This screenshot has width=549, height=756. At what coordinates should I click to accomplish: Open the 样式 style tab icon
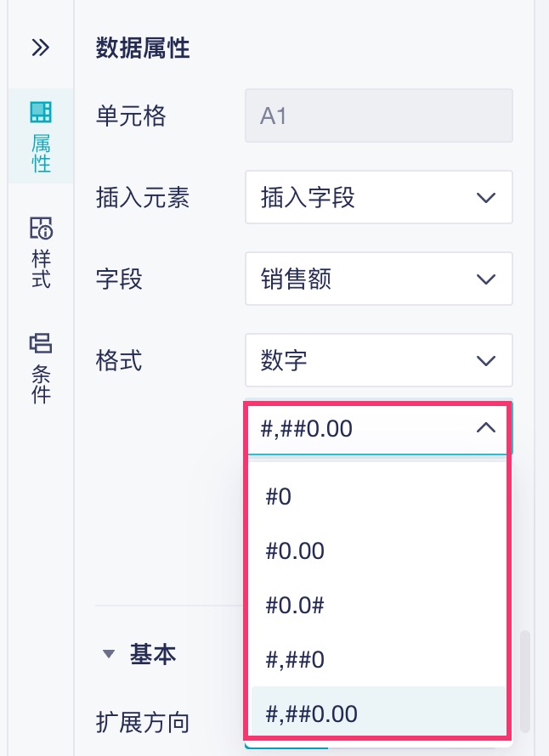pyautogui.click(x=41, y=228)
